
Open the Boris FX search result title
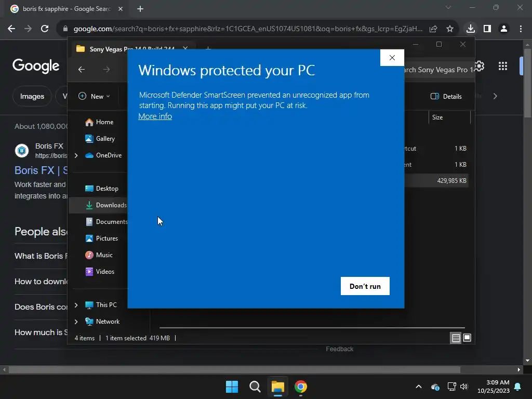click(x=41, y=170)
